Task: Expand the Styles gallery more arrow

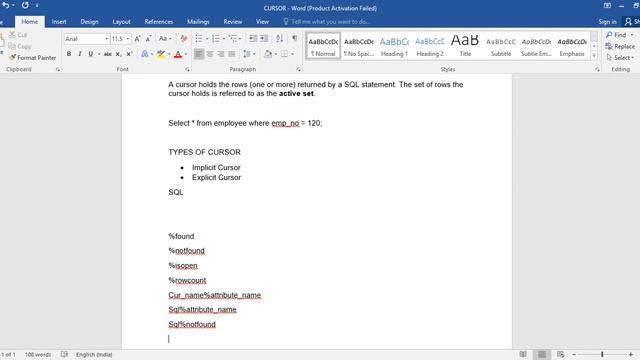Action: click(594, 56)
